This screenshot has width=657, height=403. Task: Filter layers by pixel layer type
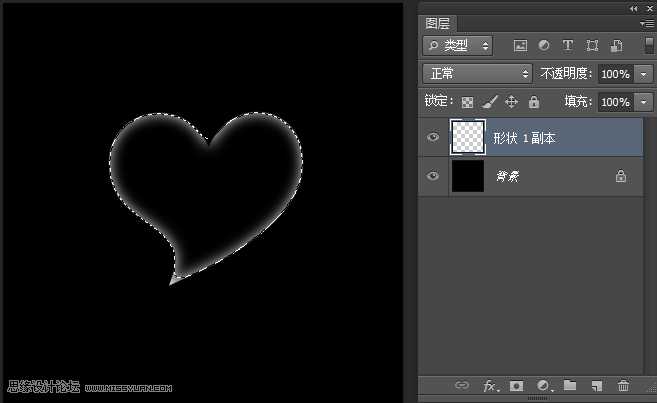click(520, 46)
